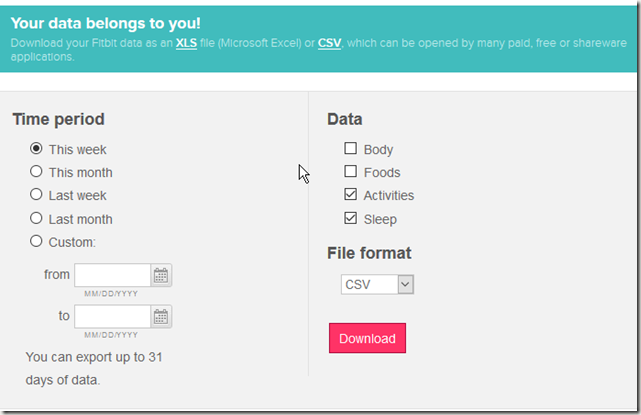Expand the File format CSV dropdown
This screenshot has height=415, width=641.
coord(377,285)
